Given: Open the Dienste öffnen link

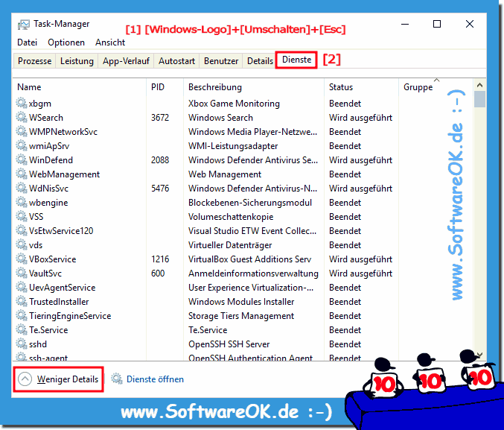Looking at the screenshot, I should [x=155, y=379].
